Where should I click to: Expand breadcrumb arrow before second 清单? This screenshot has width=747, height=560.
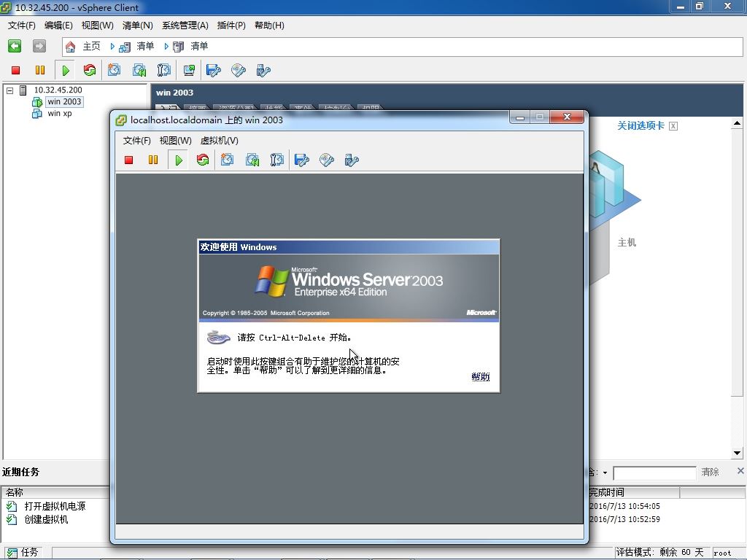(166, 46)
